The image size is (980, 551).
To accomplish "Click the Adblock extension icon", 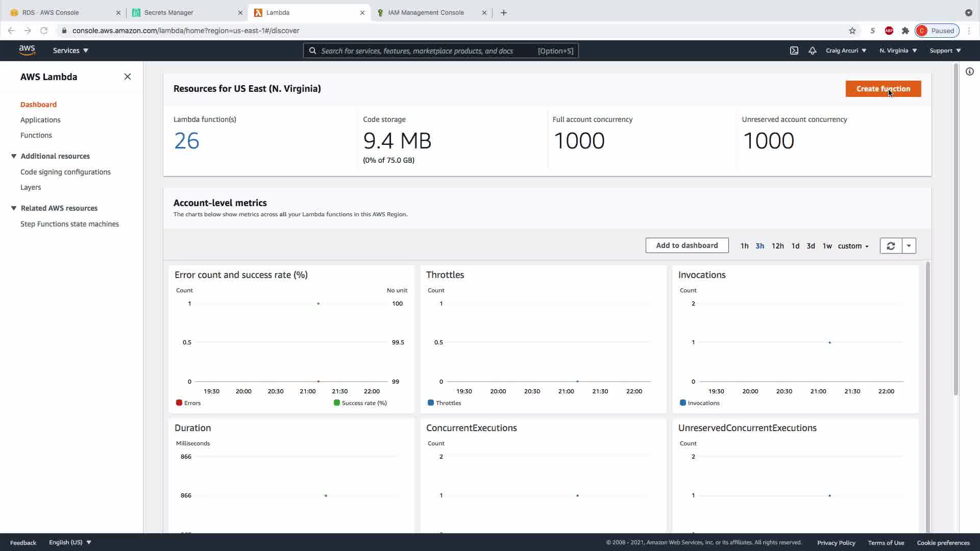I will point(889,31).
